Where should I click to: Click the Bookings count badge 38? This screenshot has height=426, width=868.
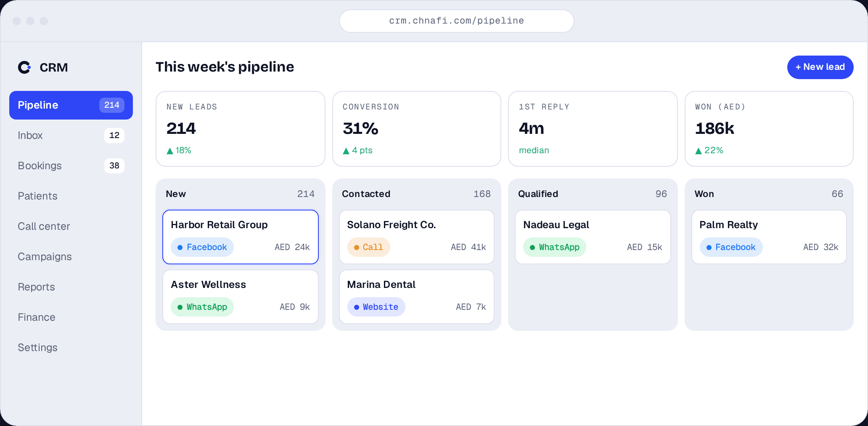coord(114,166)
